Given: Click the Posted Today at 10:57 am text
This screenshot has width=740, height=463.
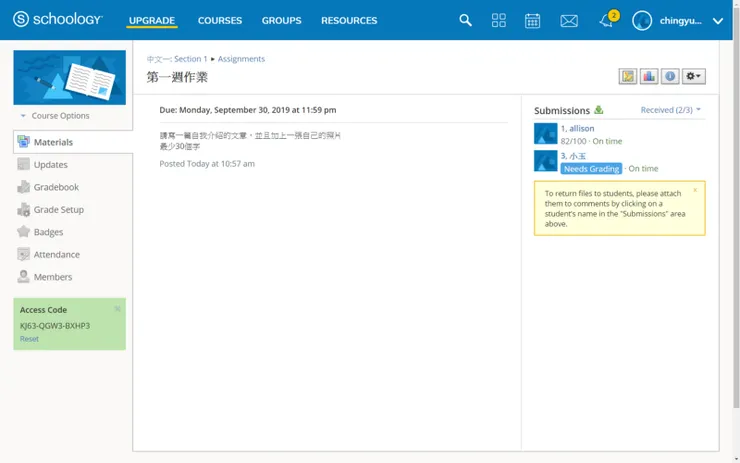Looking at the screenshot, I should coord(207,164).
